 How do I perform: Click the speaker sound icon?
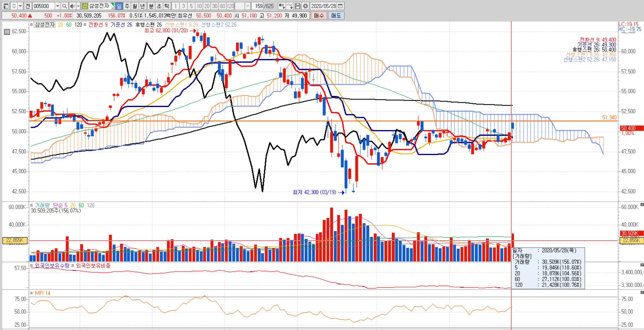pos(72,6)
